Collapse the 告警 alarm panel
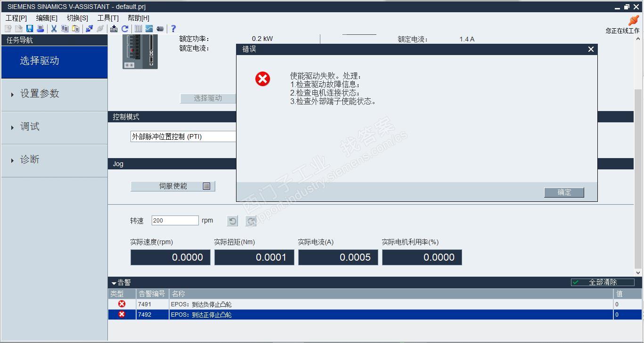The height and width of the screenshot is (343, 644). [x=114, y=283]
